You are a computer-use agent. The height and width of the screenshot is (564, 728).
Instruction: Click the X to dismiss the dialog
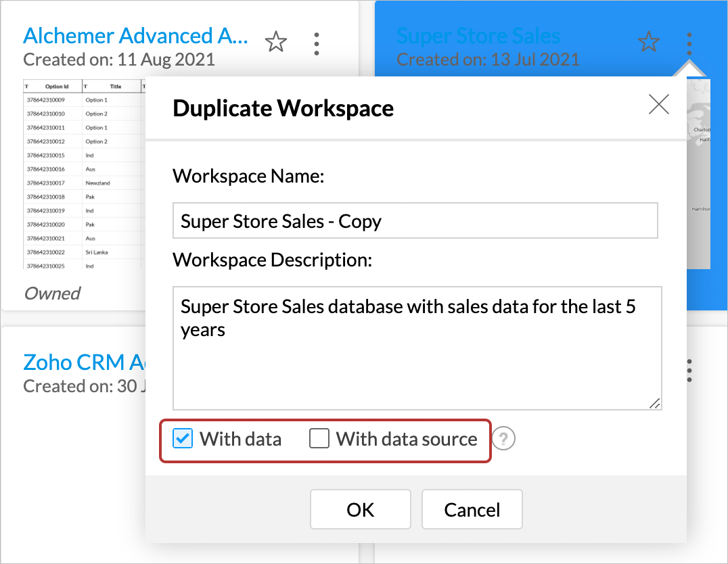[x=658, y=104]
